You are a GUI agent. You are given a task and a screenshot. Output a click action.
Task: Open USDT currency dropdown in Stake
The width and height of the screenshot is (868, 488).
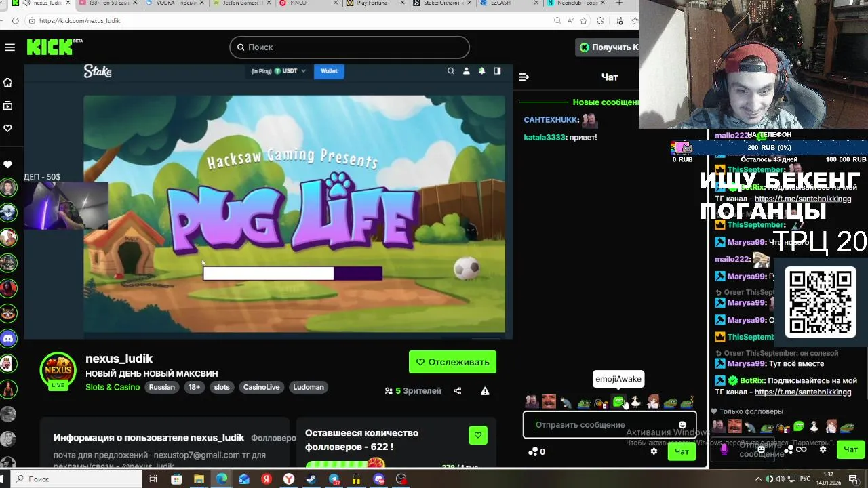(279, 70)
